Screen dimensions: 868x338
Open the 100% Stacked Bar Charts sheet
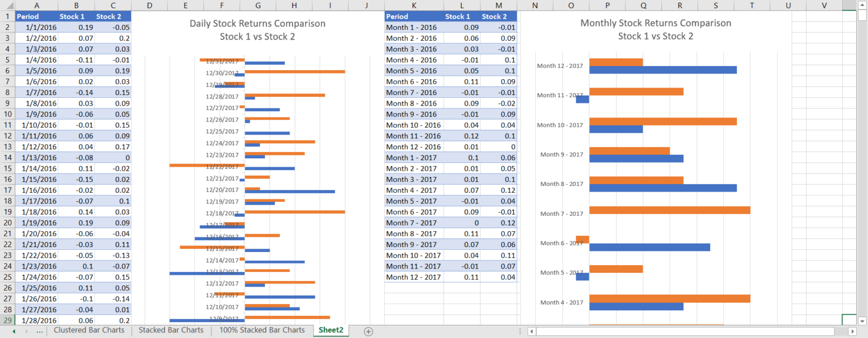(x=261, y=331)
